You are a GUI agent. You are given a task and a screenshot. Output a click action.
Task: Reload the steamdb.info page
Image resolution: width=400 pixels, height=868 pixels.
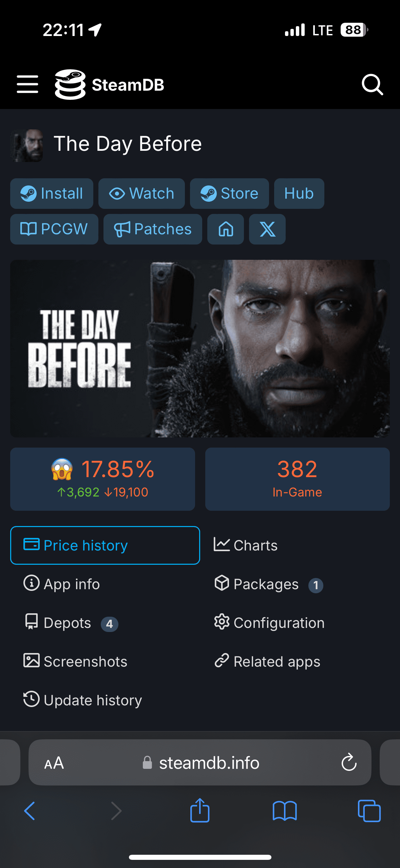pyautogui.click(x=349, y=763)
